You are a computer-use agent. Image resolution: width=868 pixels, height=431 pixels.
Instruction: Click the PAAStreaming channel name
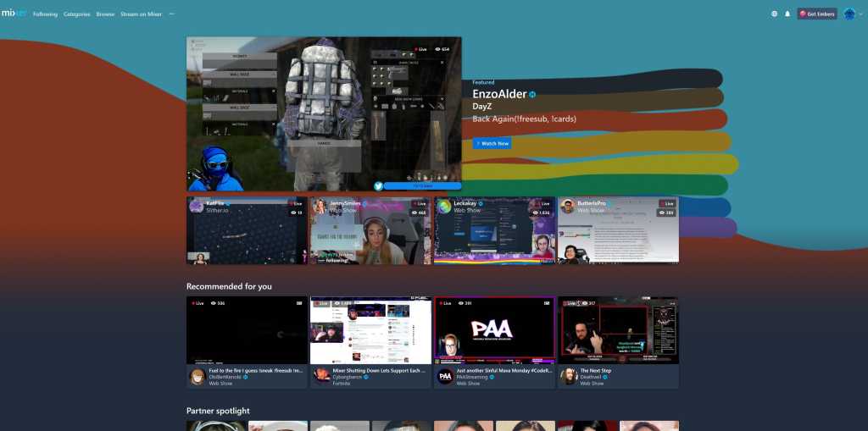coord(472,377)
